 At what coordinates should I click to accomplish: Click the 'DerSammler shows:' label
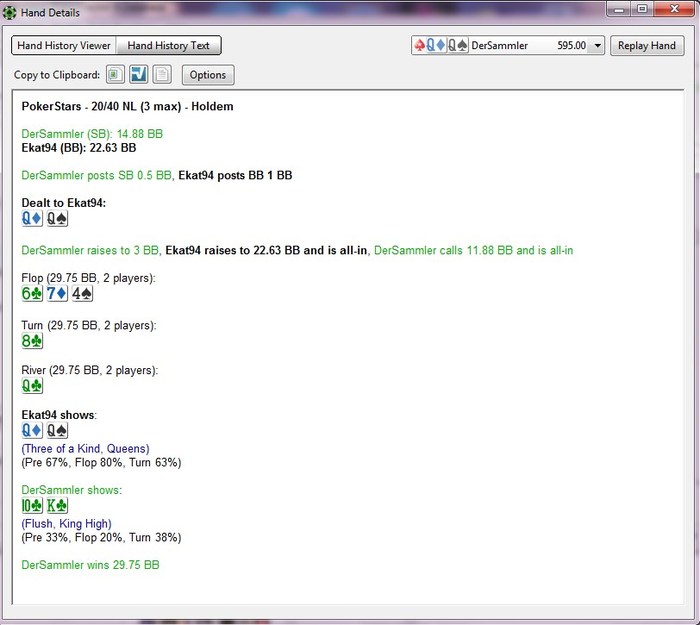tap(71, 490)
